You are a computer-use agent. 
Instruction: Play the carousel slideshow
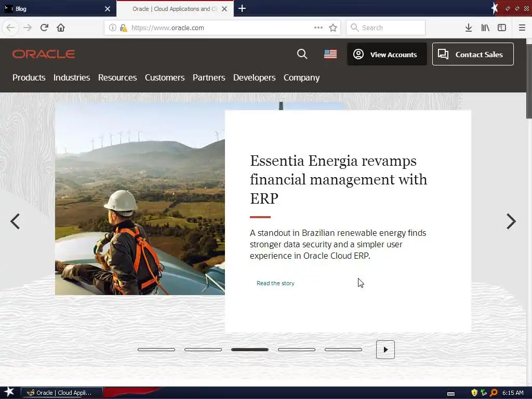385,350
